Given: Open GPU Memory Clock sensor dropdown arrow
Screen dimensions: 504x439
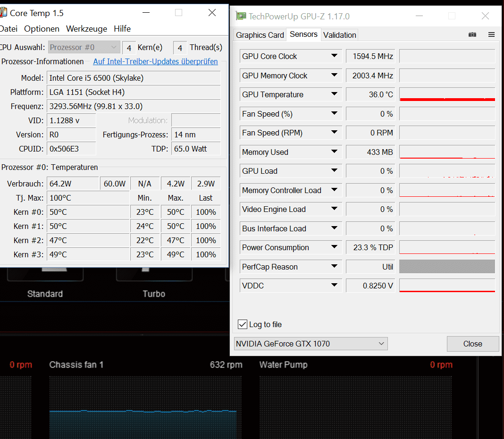Looking at the screenshot, I should click(334, 75).
